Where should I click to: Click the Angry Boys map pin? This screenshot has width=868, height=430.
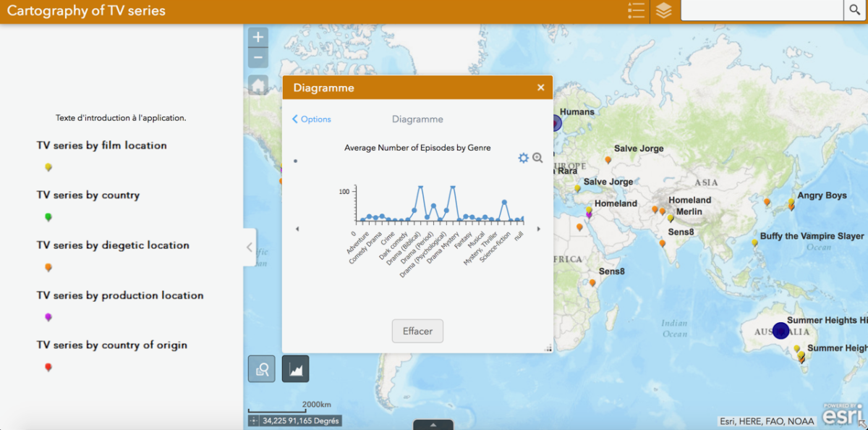[x=792, y=205]
